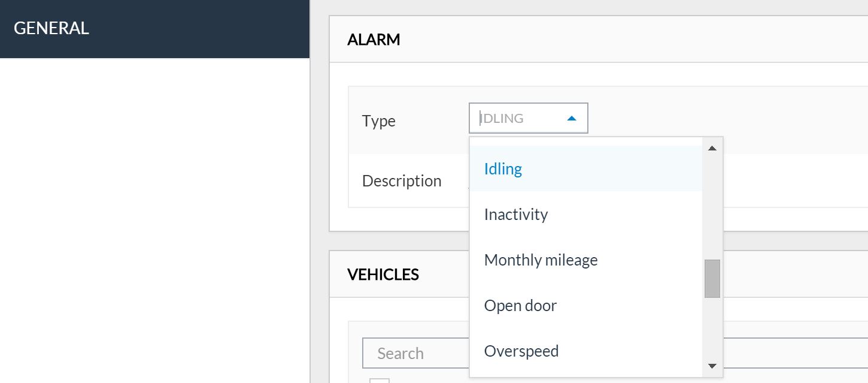Click the VEHICLES section header
The image size is (868, 383).
point(383,275)
